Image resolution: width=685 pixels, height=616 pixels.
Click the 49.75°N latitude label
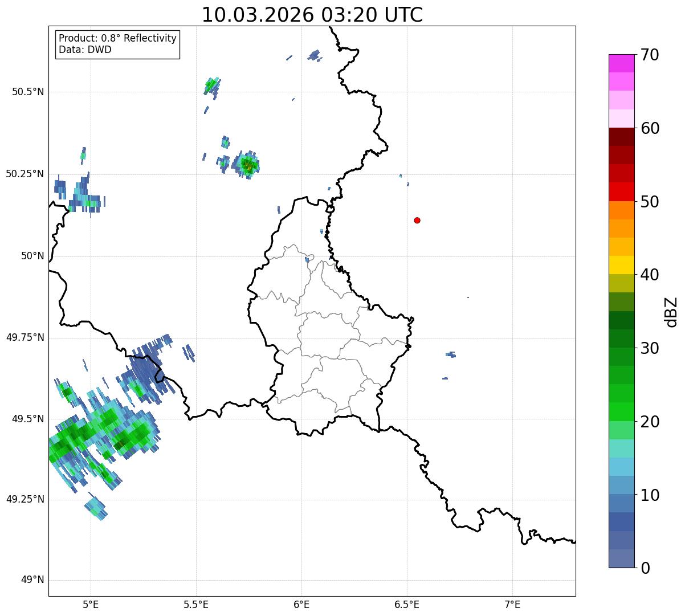[x=25, y=337]
